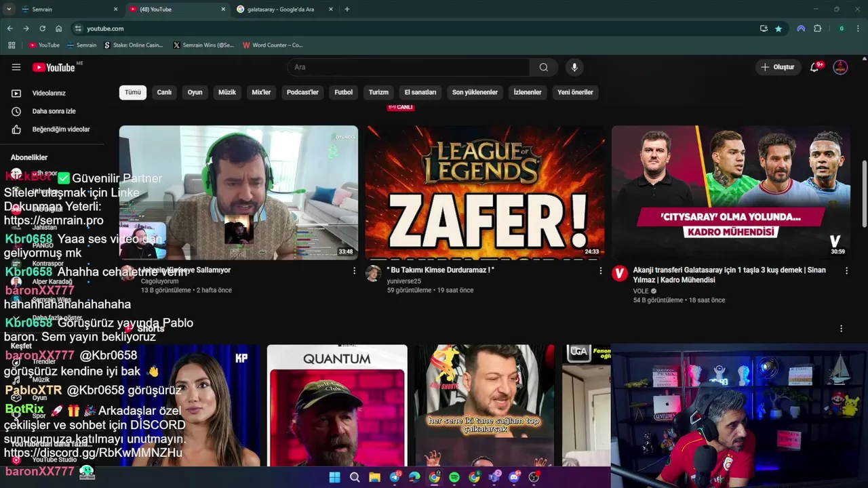Play the 'CITYSARAY' Kadro Mühendisi video thumbnail

point(731,192)
